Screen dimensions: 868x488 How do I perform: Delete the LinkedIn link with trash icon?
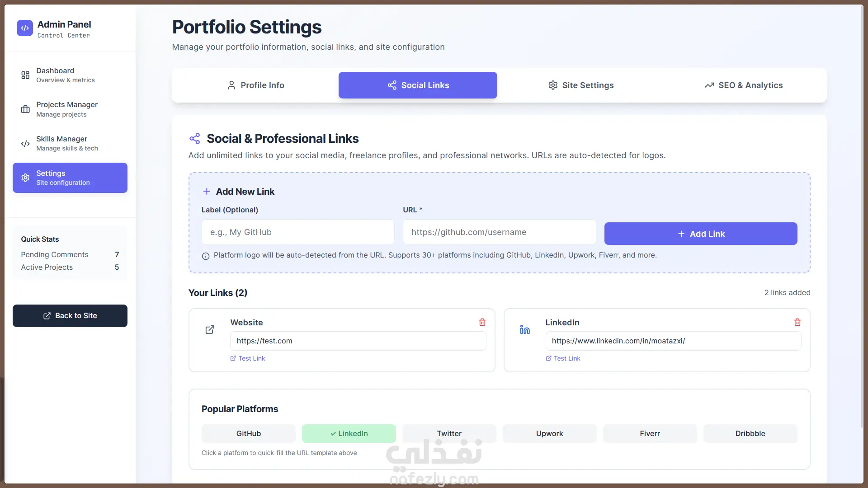point(797,322)
